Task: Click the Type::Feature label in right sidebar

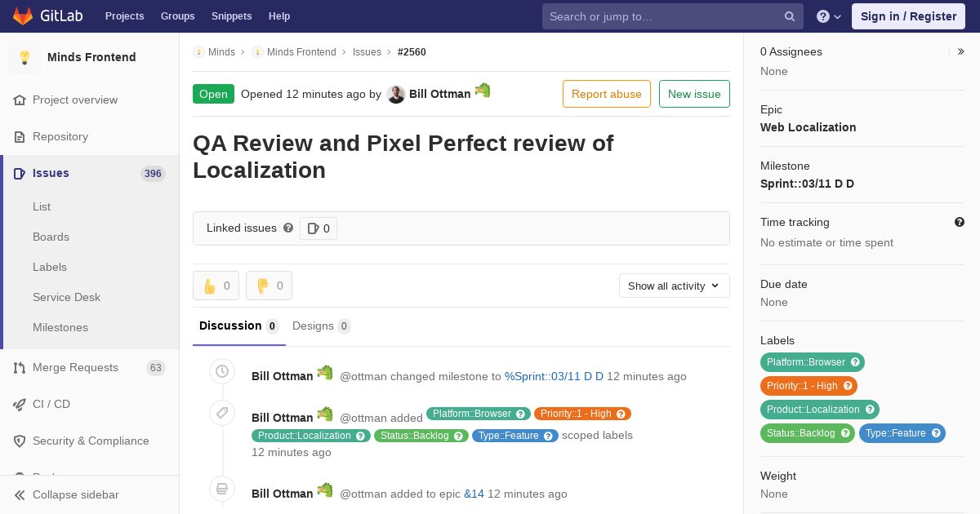Action: [x=895, y=433]
